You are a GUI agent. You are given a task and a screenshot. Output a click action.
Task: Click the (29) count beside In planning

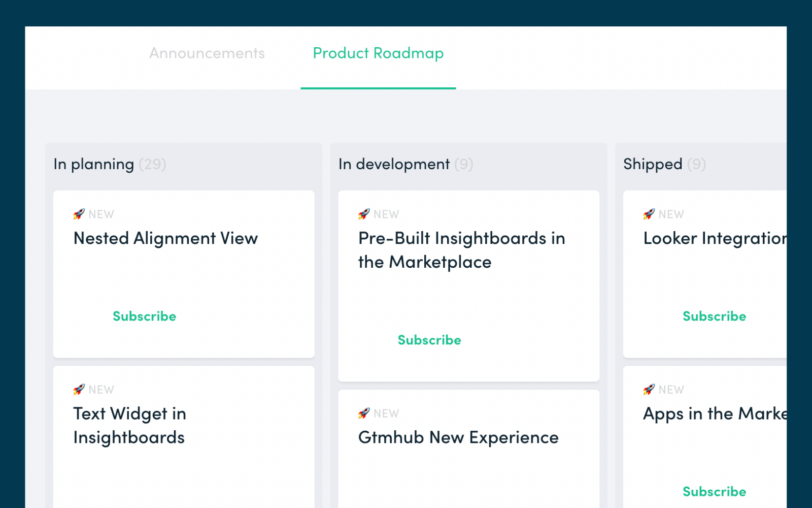(x=152, y=164)
